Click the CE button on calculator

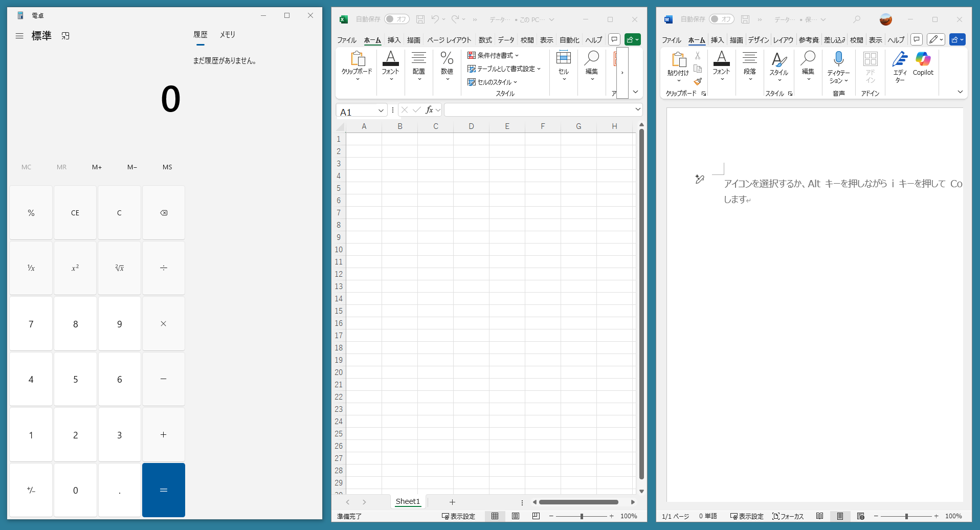coord(75,213)
